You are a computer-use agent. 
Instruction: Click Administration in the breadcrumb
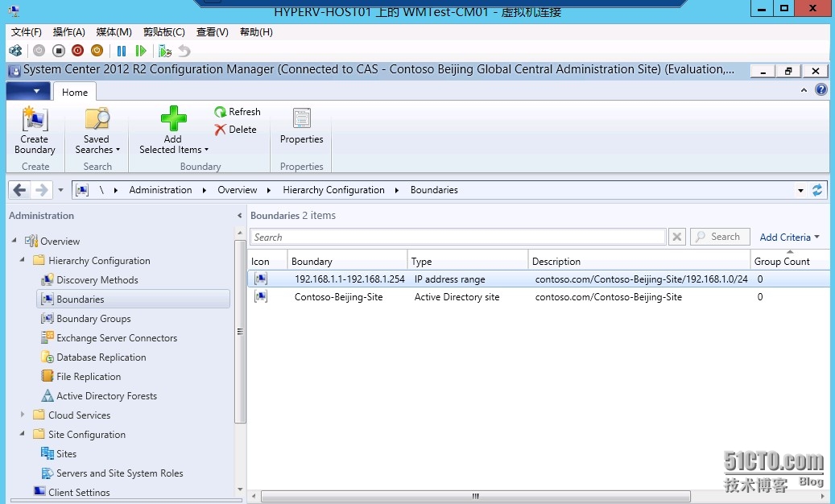click(x=160, y=190)
